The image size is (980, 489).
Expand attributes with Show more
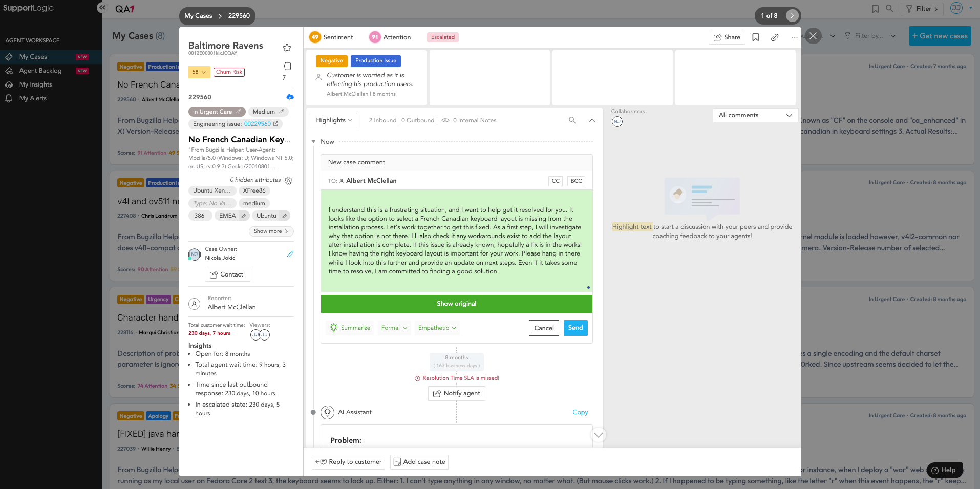271,231
